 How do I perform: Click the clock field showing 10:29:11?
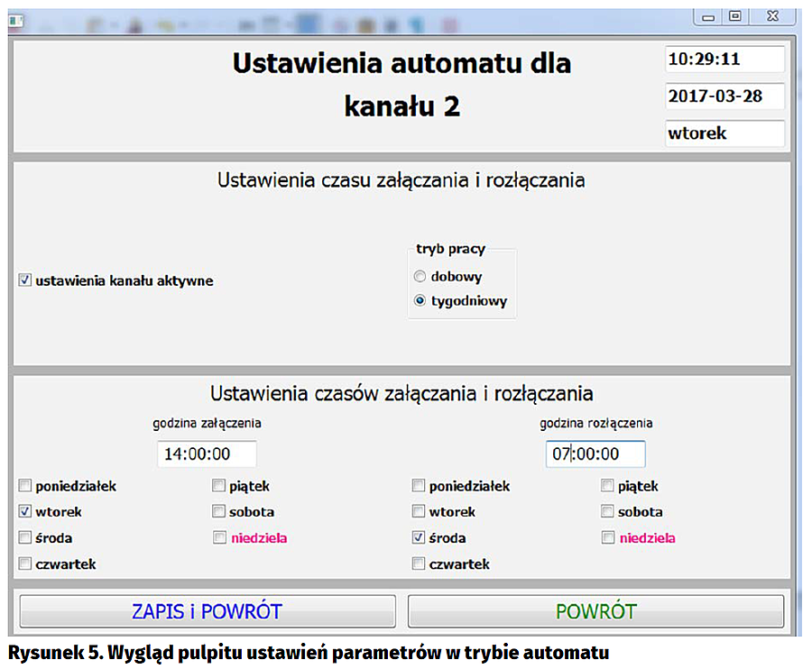click(724, 60)
